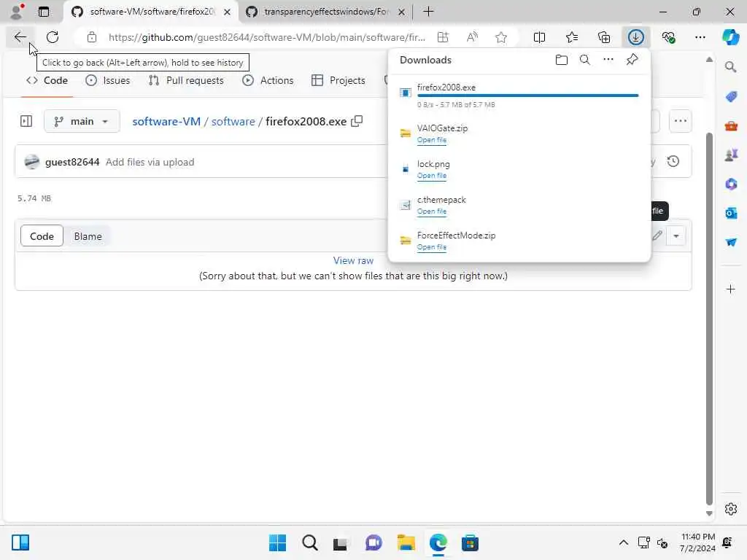Open split screen icon in toolbar

coord(539,37)
